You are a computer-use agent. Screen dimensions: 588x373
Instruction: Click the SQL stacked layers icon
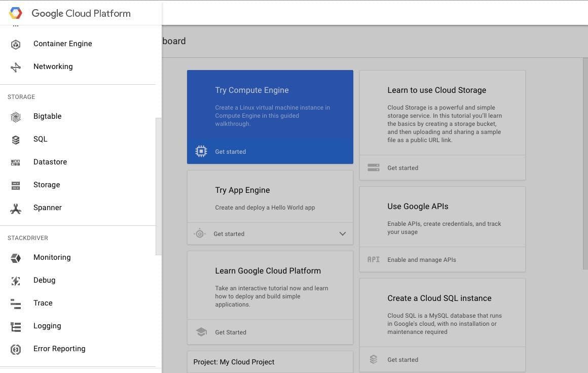tap(15, 140)
